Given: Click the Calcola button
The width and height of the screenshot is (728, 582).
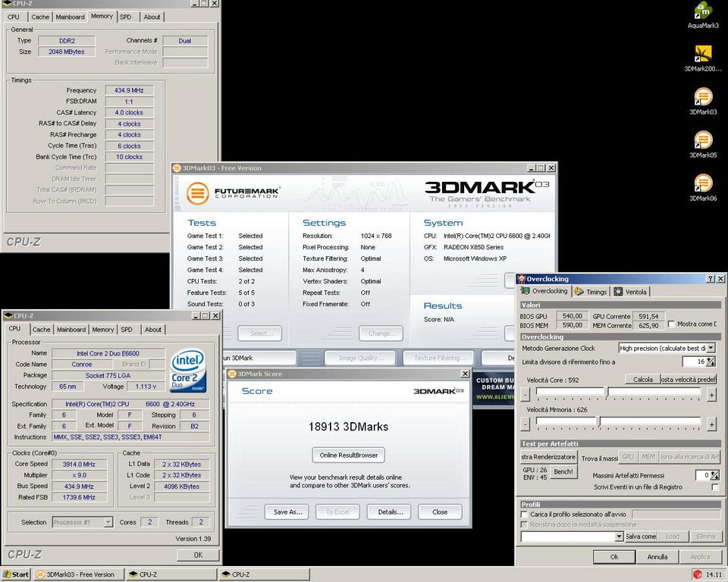Looking at the screenshot, I should [x=642, y=380].
